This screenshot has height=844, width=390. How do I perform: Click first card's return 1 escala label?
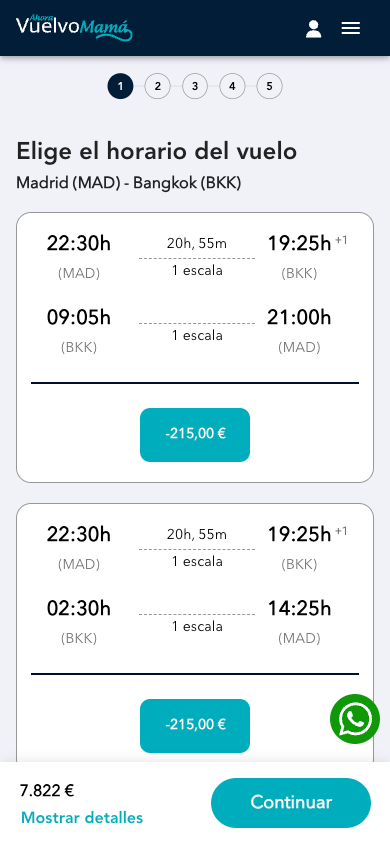[197, 335]
